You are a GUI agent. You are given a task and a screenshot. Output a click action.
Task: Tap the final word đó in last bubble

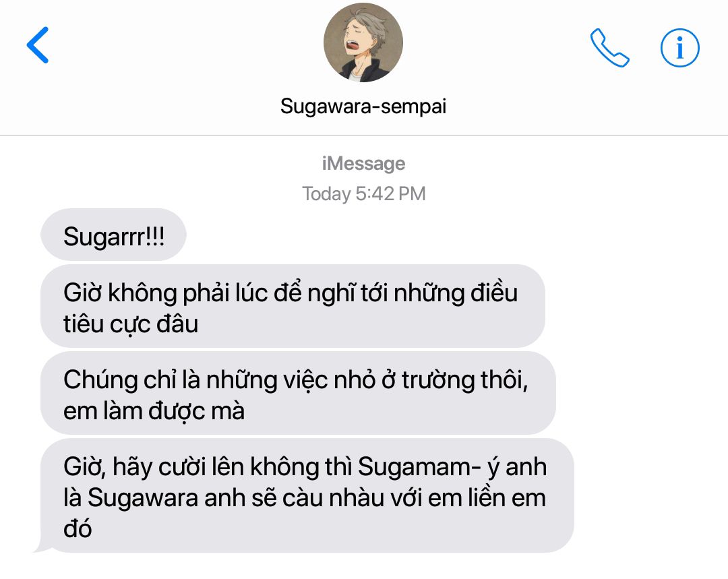[78, 528]
